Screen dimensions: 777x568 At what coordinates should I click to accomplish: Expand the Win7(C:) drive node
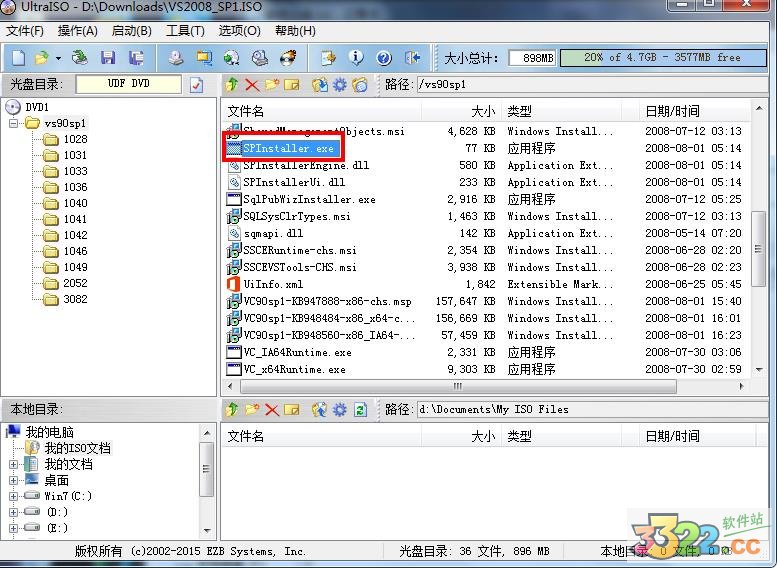pos(13,496)
